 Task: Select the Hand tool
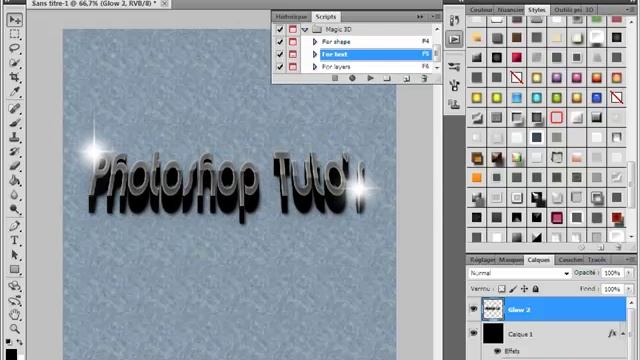click(15, 314)
